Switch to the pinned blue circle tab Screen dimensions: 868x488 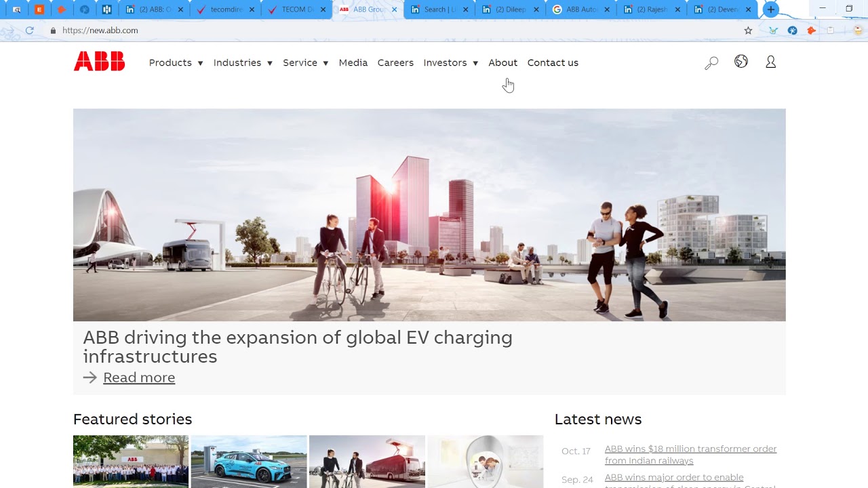[84, 9]
